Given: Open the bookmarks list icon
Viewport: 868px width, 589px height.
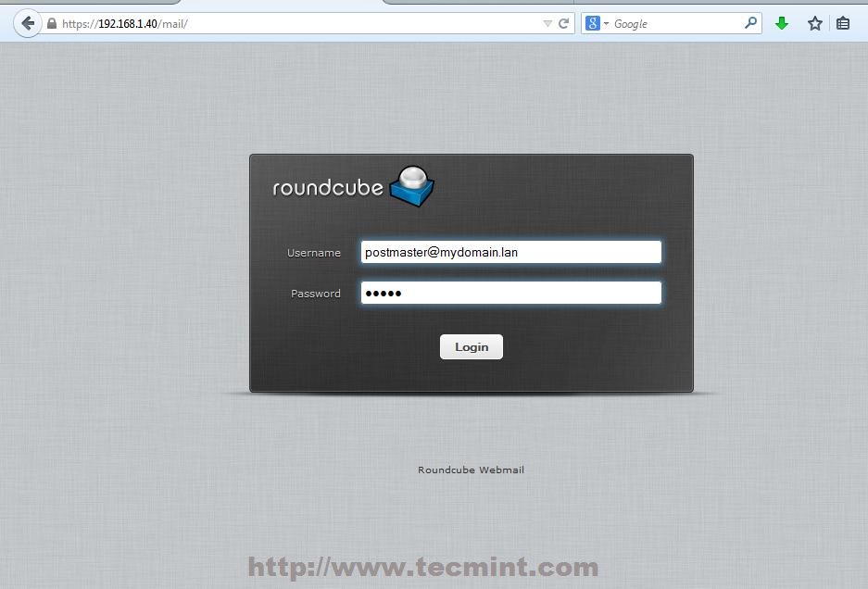Looking at the screenshot, I should 844,22.
